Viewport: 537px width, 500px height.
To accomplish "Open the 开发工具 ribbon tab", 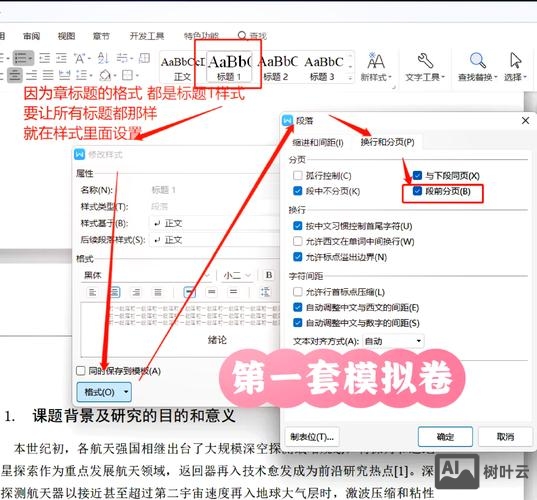I will tap(147, 36).
